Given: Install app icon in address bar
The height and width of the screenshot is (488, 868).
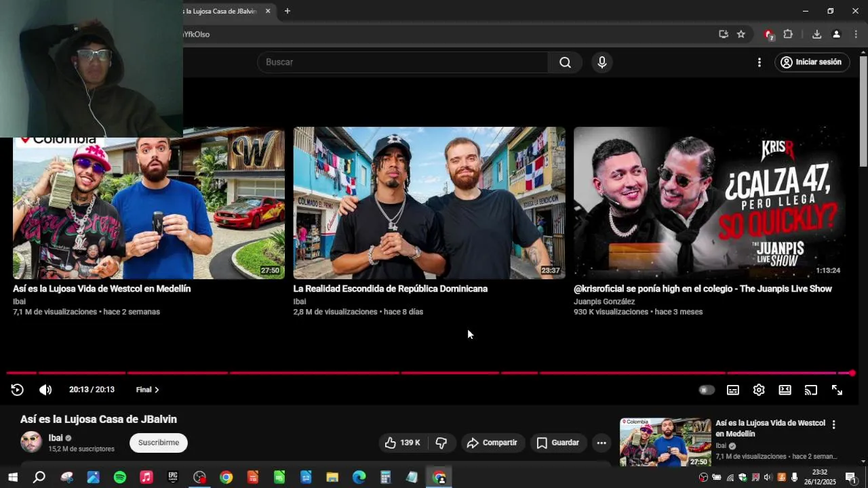Looking at the screenshot, I should pyautogui.click(x=724, y=34).
